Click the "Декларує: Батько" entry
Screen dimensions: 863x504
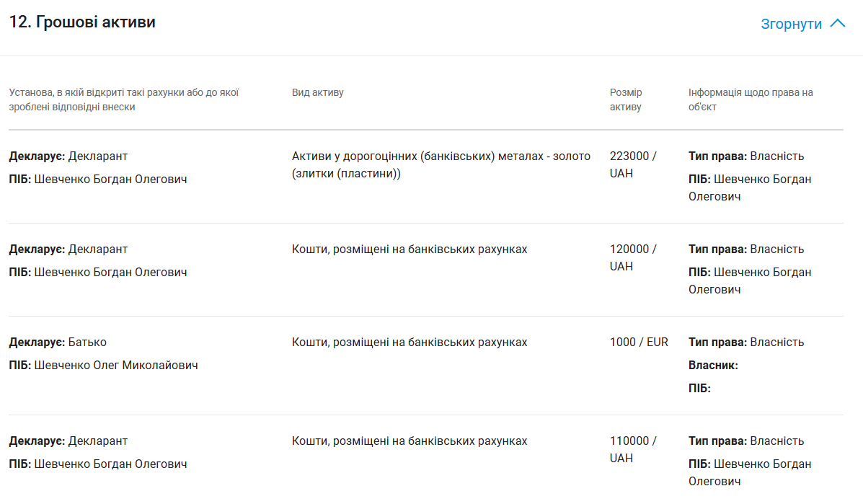tap(58, 342)
